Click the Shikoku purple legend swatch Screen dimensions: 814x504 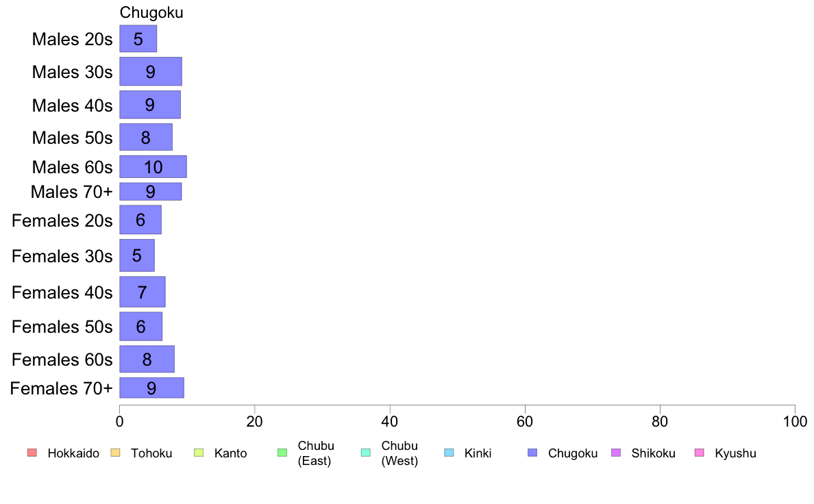coord(616,453)
